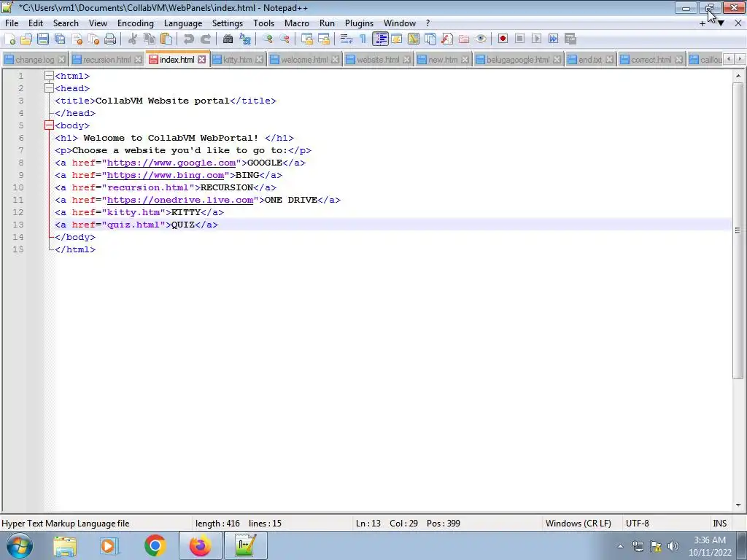Save the current file with the Save icon
This screenshot has height=560, width=747.
(43, 39)
